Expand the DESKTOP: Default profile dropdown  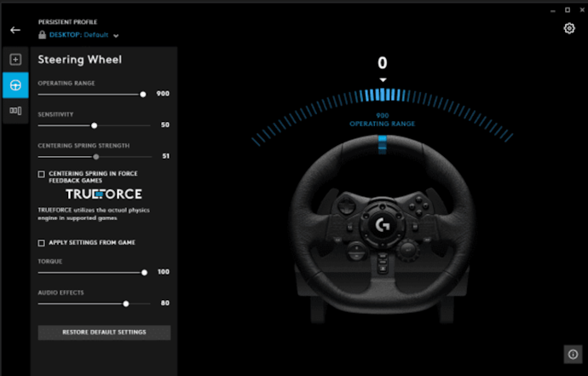(116, 36)
